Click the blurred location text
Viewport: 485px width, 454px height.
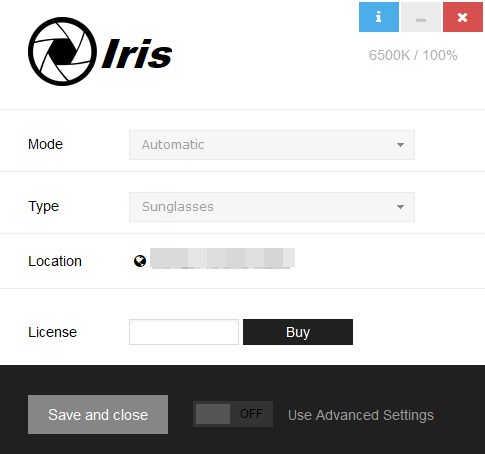pyautogui.click(x=222, y=258)
